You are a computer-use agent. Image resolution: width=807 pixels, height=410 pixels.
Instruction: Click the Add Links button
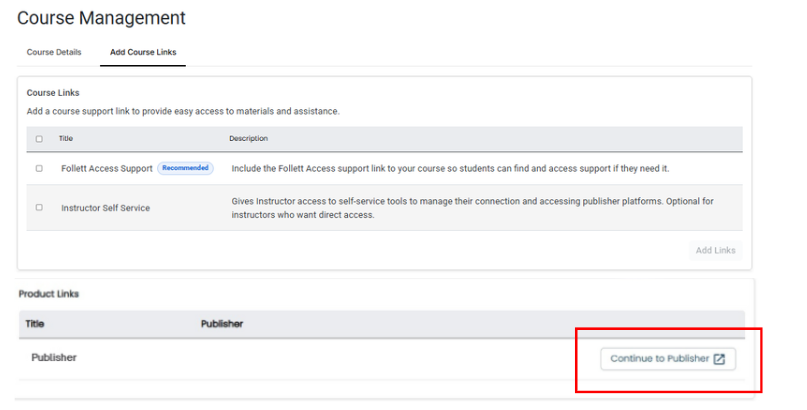point(715,250)
